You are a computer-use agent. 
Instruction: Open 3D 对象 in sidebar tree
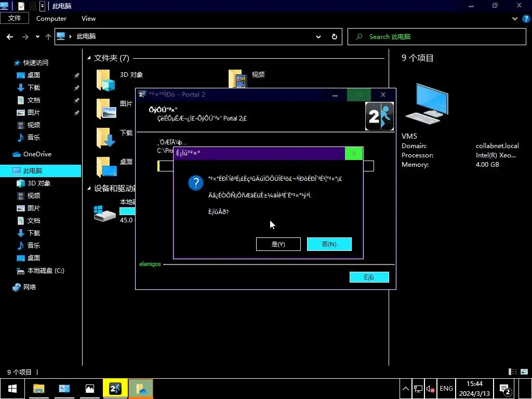[x=38, y=183]
